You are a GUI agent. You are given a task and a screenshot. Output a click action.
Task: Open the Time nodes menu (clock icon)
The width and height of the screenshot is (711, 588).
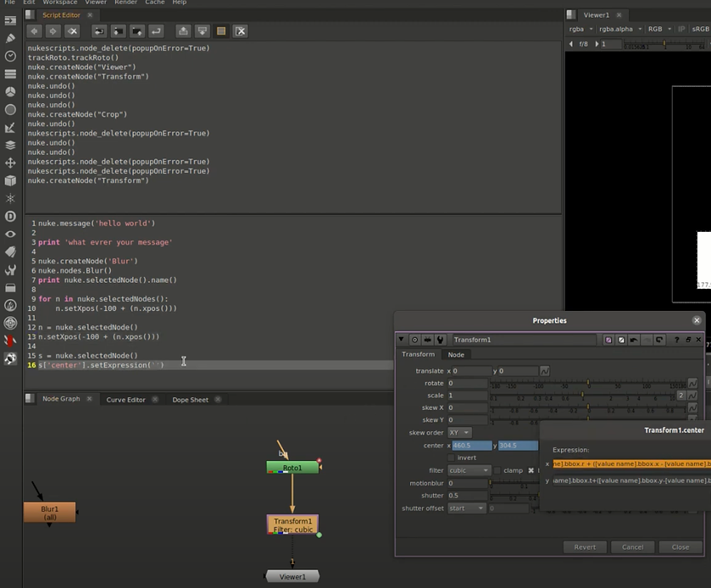point(10,55)
